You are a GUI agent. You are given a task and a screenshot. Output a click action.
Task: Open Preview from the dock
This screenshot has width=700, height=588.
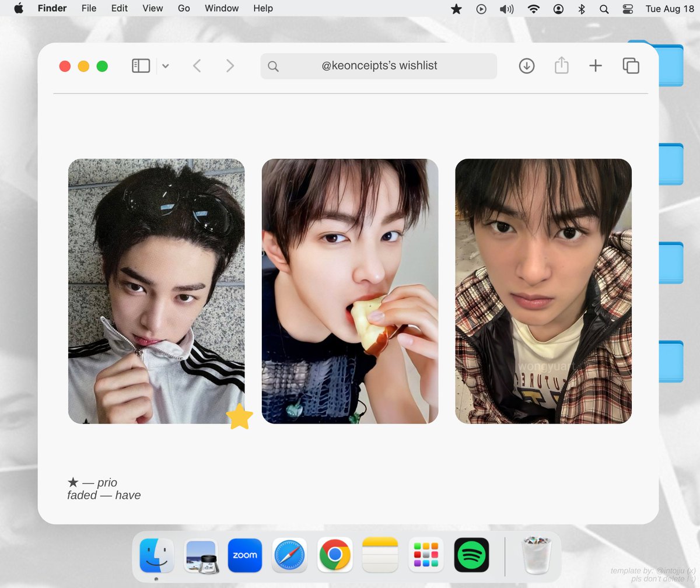point(201,555)
